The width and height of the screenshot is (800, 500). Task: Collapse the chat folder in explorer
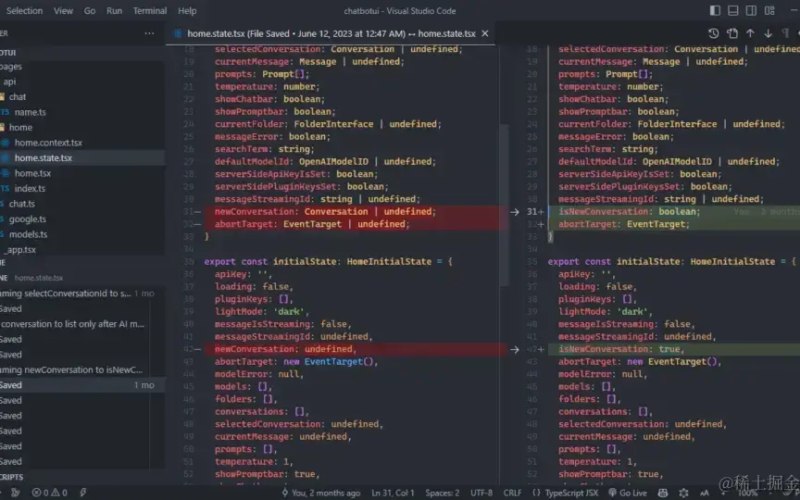[x=17, y=97]
